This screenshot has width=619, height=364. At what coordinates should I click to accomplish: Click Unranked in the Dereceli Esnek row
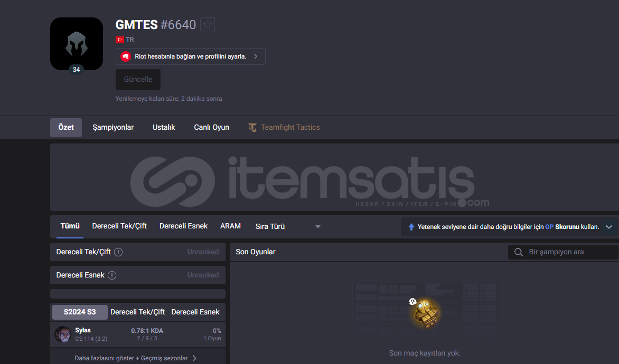point(203,275)
